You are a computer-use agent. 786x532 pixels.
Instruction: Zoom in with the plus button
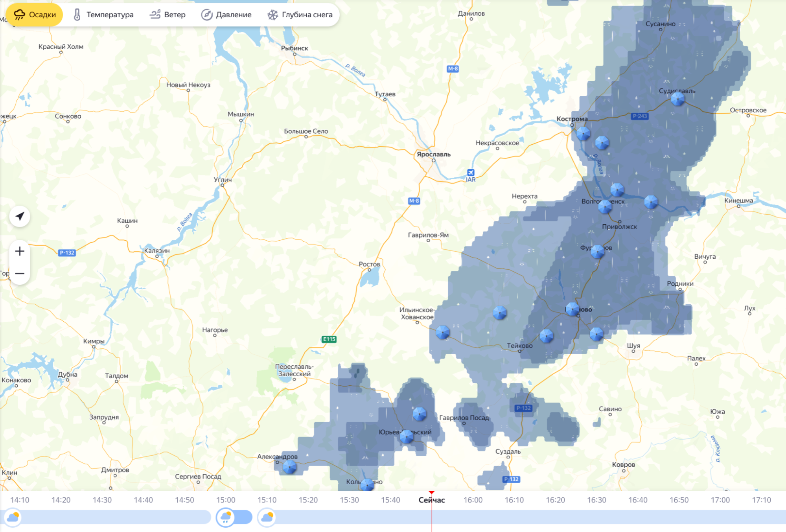20,251
